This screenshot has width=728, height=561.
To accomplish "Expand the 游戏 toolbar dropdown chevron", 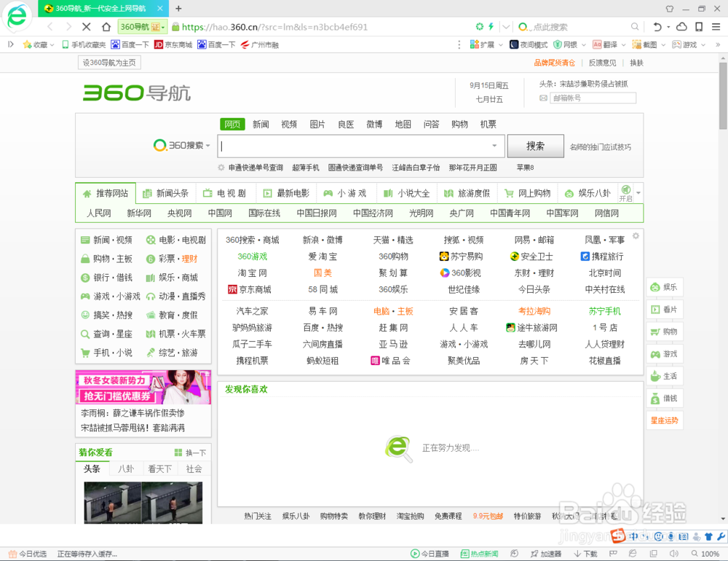I will coord(702,44).
